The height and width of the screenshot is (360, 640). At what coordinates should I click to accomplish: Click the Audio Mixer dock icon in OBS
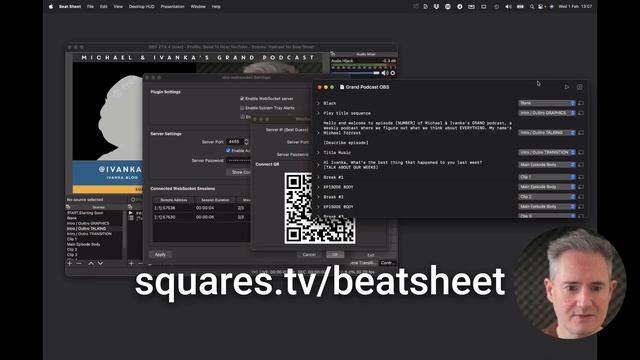(333, 54)
